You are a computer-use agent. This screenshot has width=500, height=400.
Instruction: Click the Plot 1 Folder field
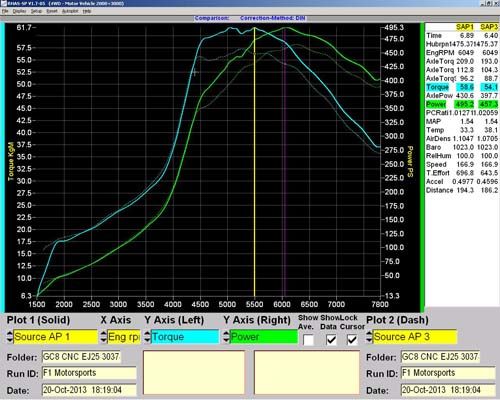coord(81,357)
